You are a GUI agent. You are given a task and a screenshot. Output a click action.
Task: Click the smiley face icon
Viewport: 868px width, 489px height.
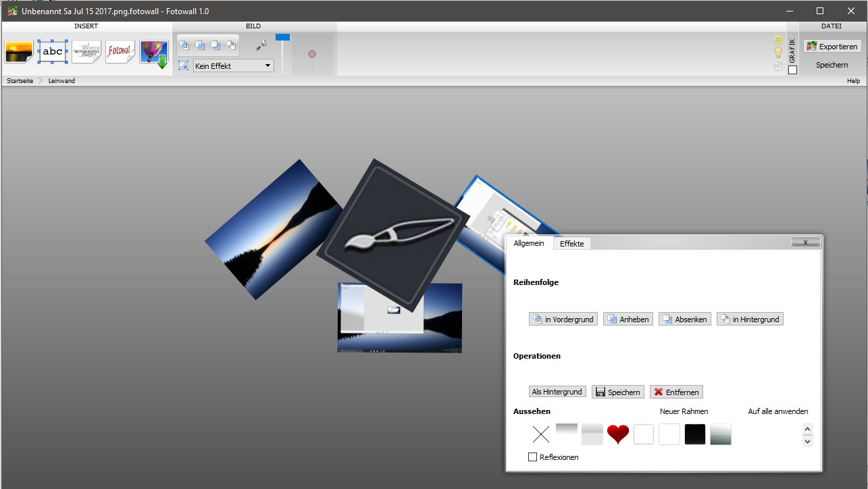(778, 40)
